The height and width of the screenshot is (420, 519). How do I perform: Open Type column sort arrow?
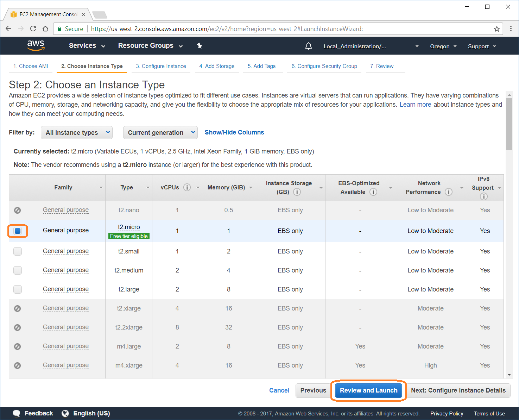148,188
